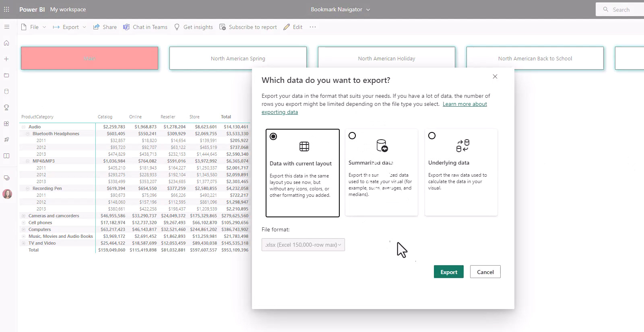This screenshot has height=332, width=644.
Task: Open the app launcher grid
Action: [x=6, y=9]
